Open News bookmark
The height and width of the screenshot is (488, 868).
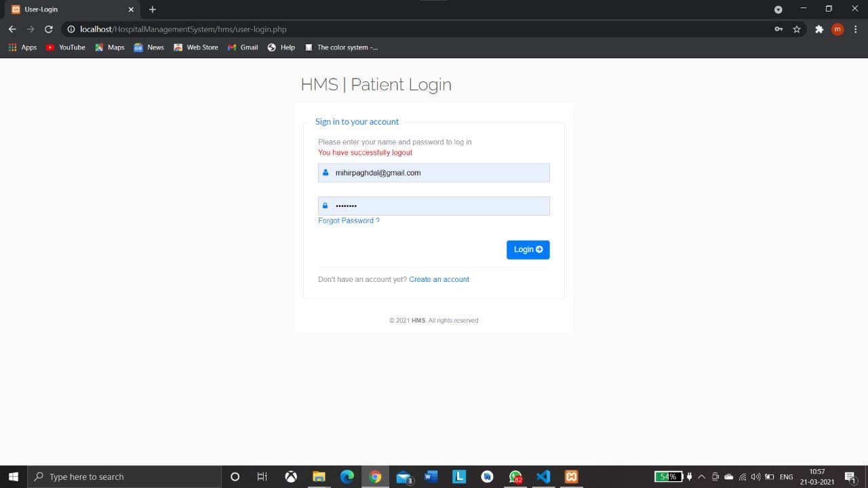(149, 47)
